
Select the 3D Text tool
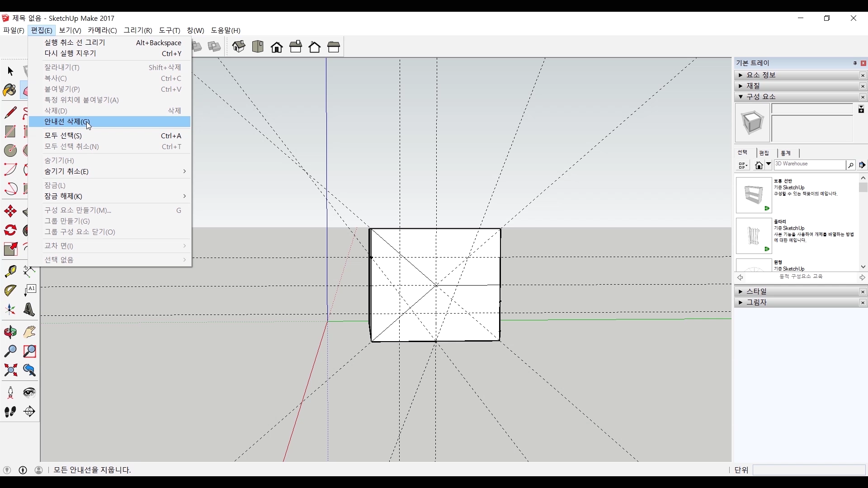click(x=29, y=310)
